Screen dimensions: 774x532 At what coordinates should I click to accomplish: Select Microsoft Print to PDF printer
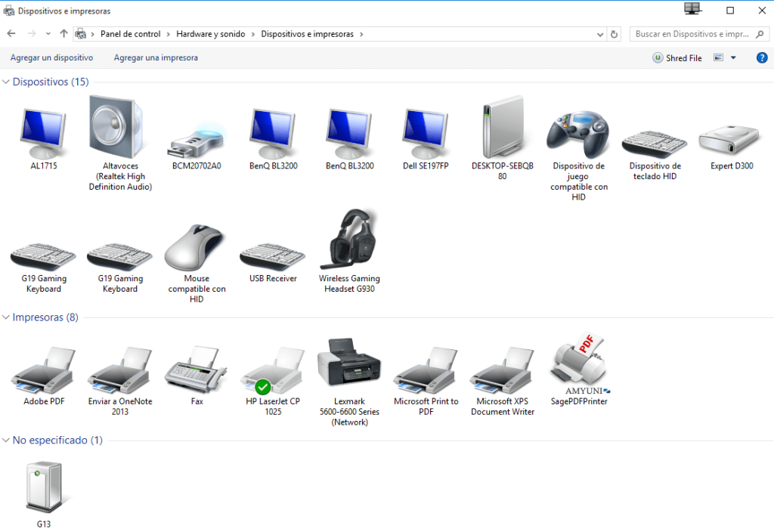pos(426,381)
